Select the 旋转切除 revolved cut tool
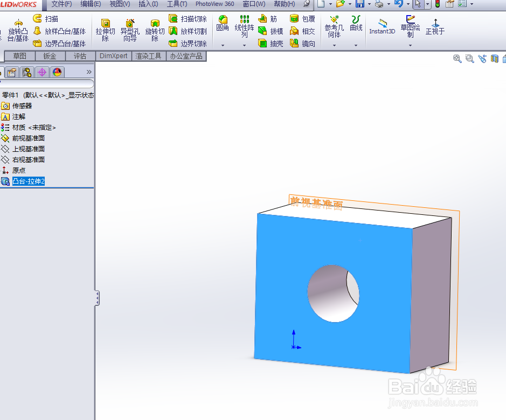This screenshot has width=506, height=420. (x=155, y=31)
